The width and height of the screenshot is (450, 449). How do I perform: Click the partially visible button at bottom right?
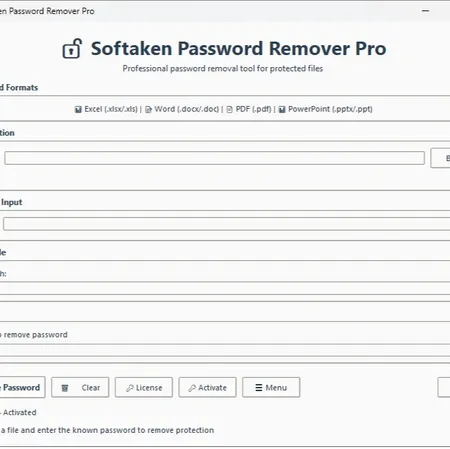tap(444, 387)
